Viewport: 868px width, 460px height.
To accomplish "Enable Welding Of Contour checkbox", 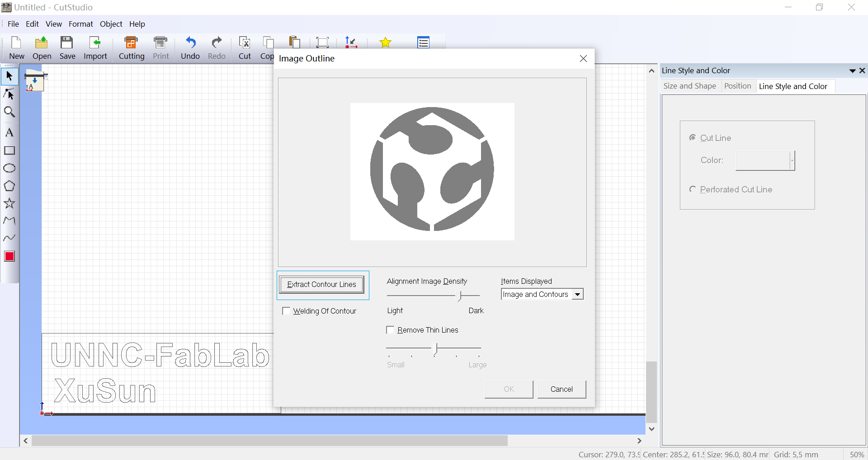I will coord(286,311).
